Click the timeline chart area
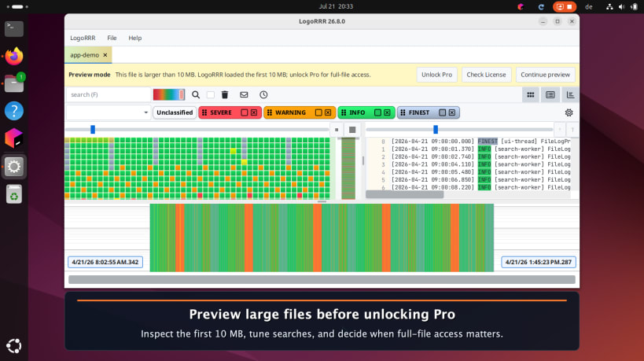 pos(322,238)
